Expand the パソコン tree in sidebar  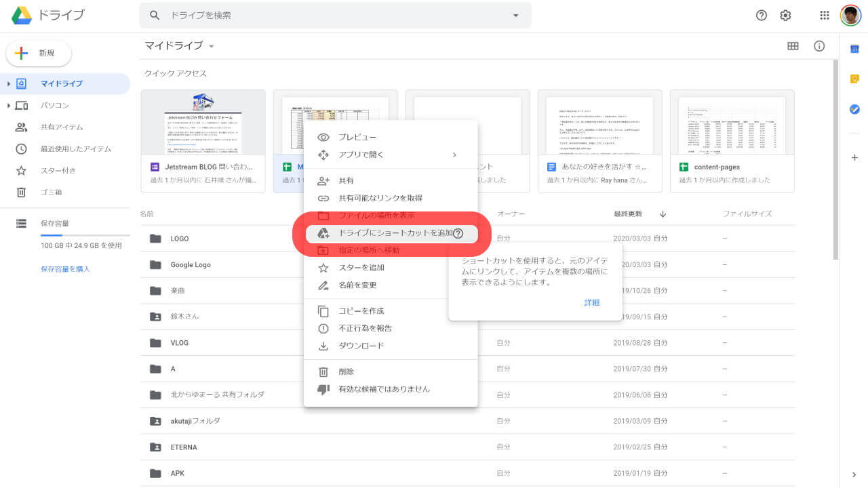point(9,106)
